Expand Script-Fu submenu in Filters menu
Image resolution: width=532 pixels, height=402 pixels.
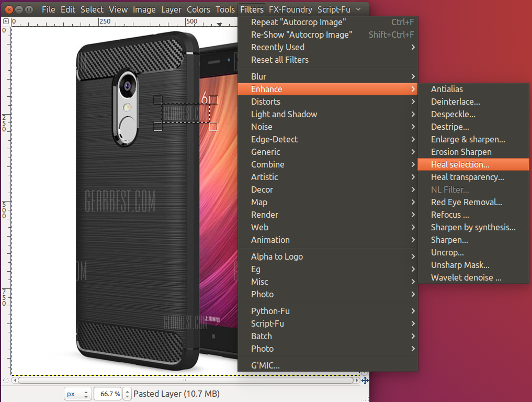coord(328,323)
